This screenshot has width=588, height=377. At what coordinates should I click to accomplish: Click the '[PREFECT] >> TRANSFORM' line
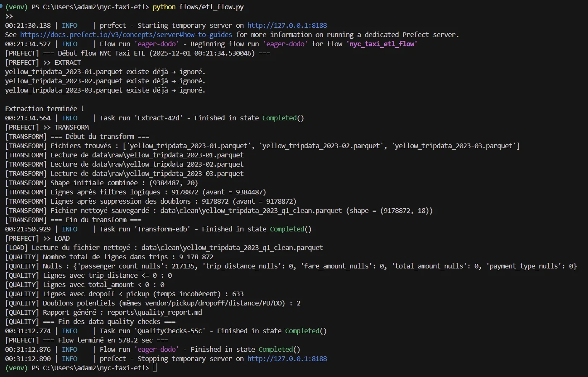[x=47, y=127]
